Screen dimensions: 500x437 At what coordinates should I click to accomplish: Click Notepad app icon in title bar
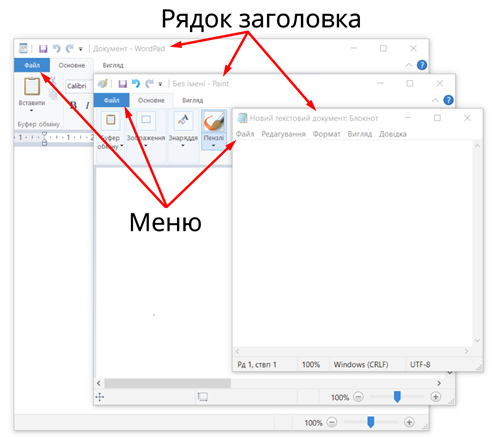pyautogui.click(x=242, y=118)
